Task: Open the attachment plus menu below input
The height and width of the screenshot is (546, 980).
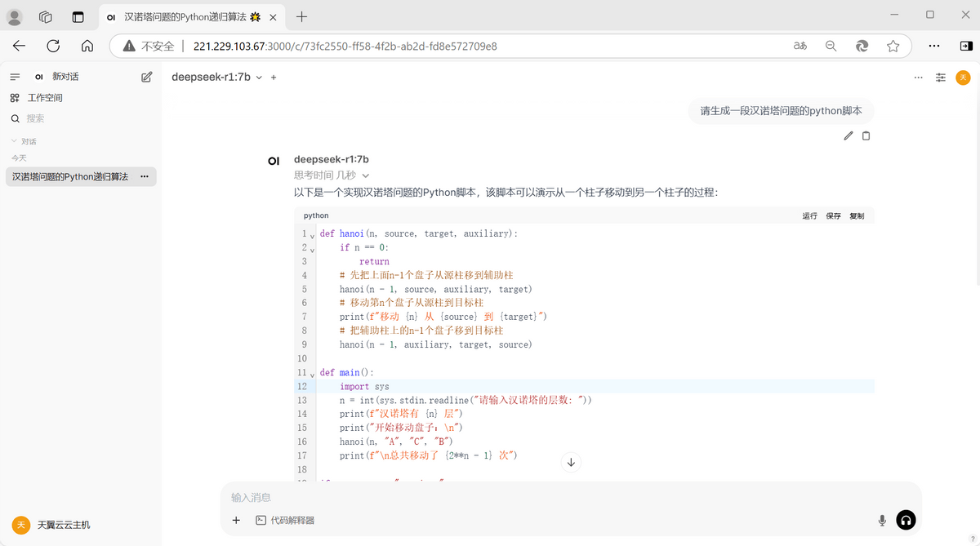Action: 236,520
